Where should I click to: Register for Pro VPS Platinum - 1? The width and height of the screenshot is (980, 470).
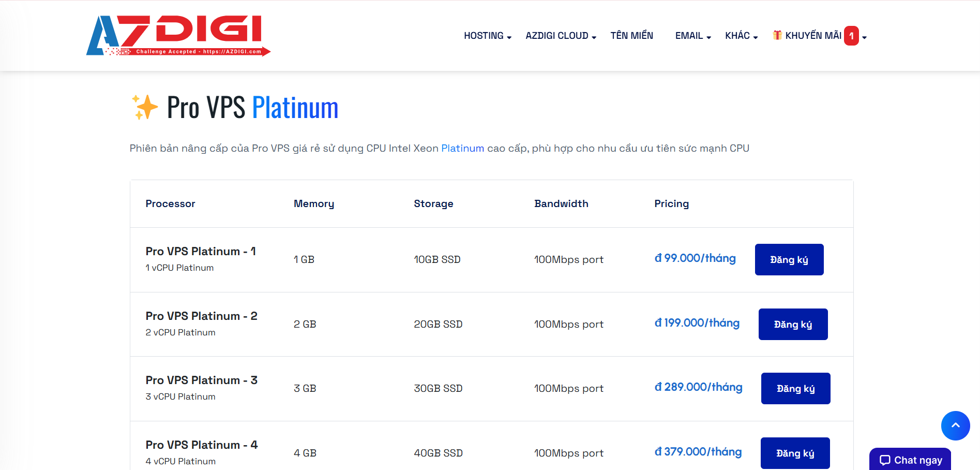tap(789, 259)
